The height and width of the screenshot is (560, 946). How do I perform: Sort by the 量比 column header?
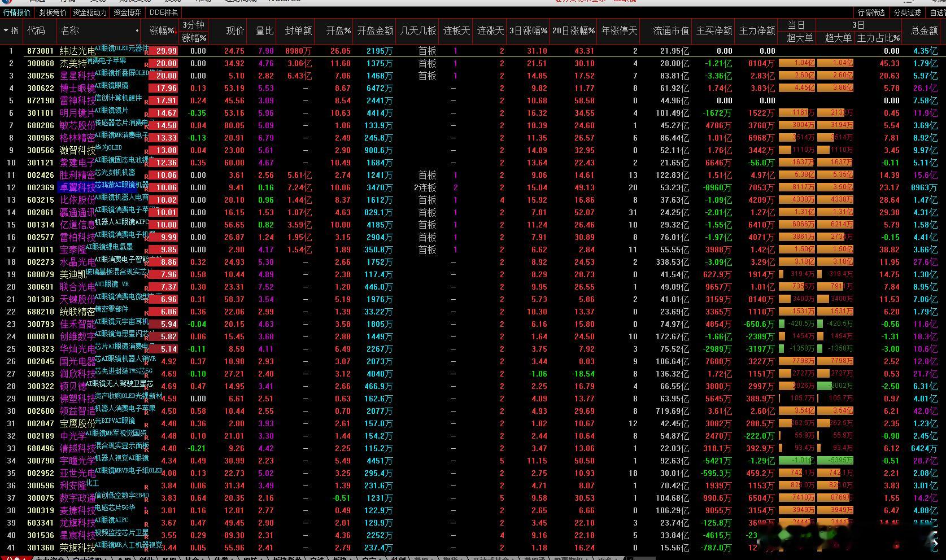pyautogui.click(x=264, y=30)
